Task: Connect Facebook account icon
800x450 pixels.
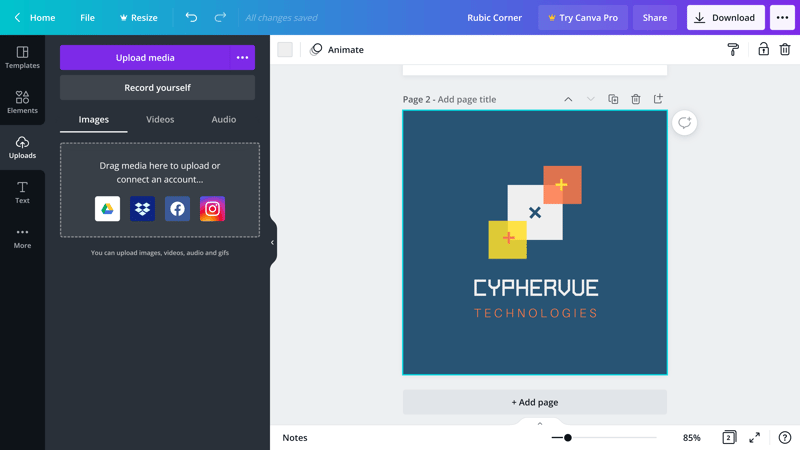Action: coord(177,209)
